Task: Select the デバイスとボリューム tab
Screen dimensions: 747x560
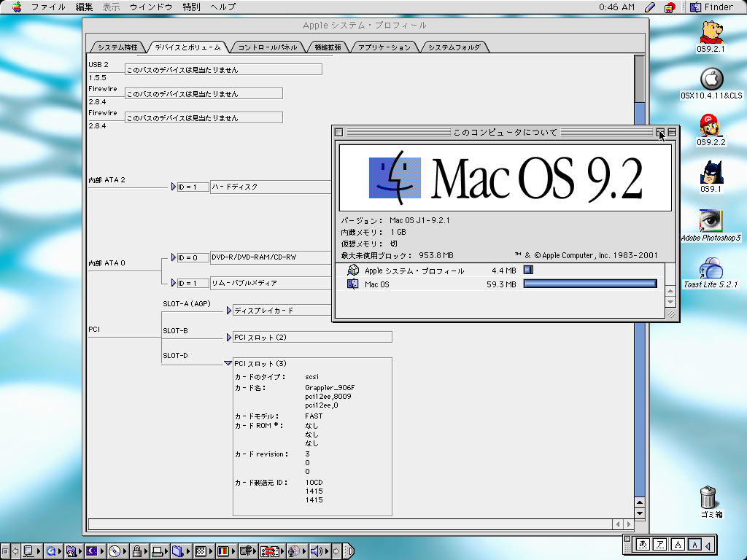Action: point(187,47)
